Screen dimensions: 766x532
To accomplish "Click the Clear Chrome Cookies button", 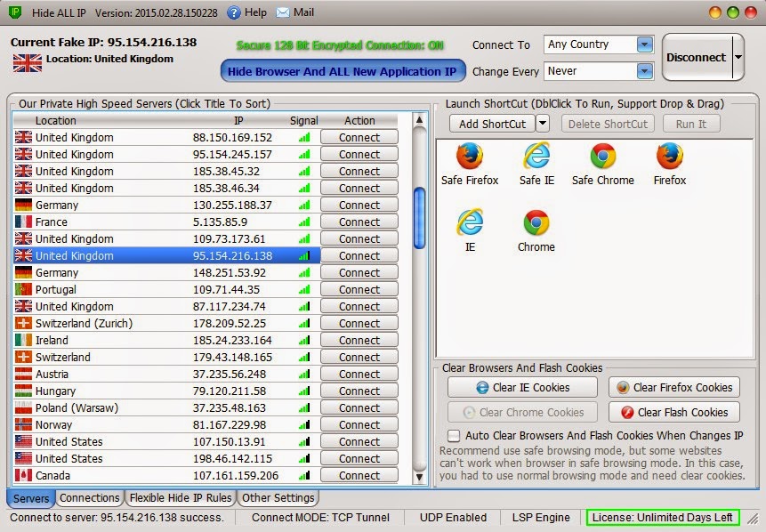I will tap(522, 412).
